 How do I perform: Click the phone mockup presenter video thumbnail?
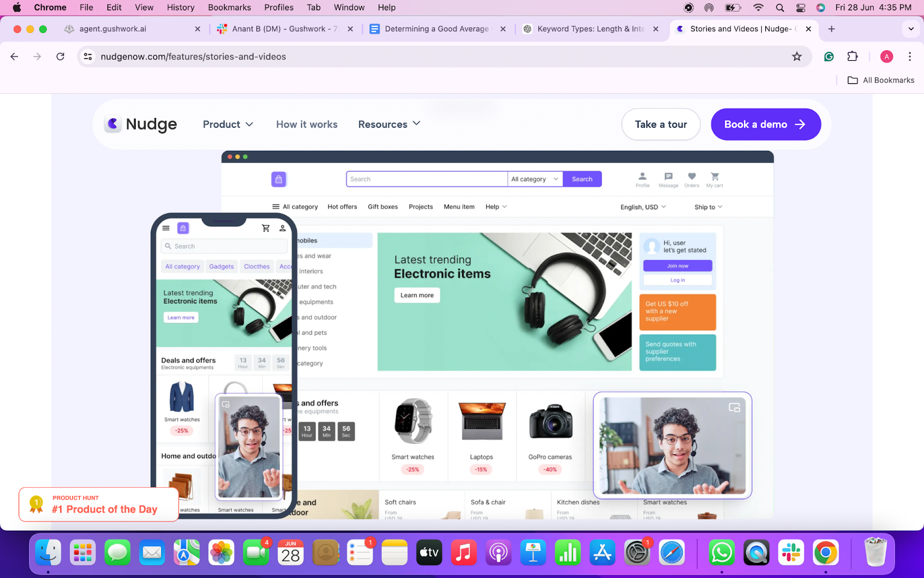click(249, 447)
